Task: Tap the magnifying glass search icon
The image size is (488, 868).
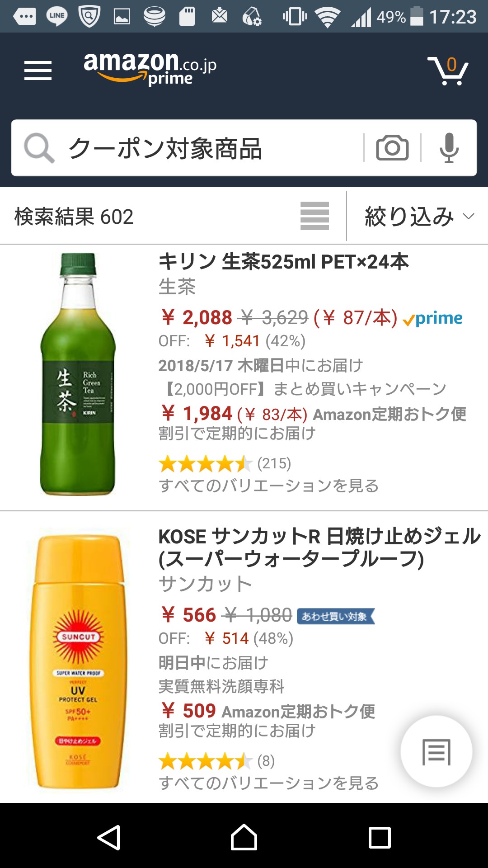Action: click(x=39, y=148)
